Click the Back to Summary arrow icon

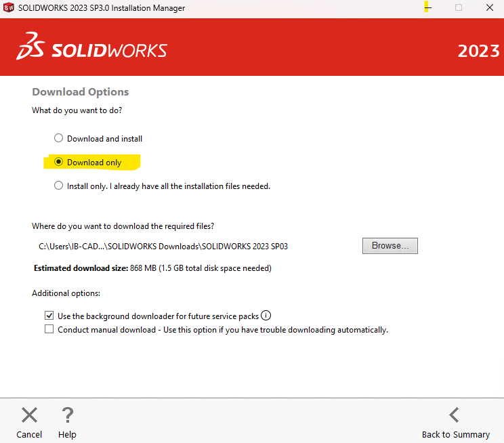tap(454, 415)
